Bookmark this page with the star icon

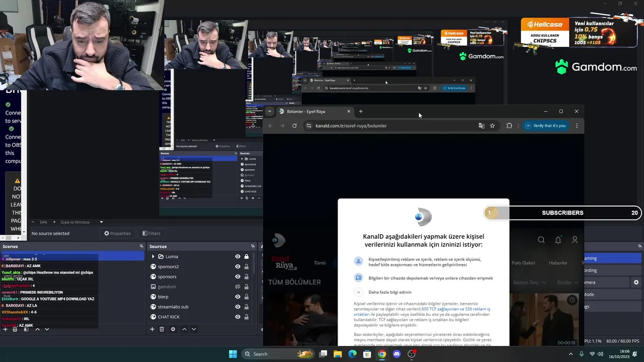tap(493, 126)
